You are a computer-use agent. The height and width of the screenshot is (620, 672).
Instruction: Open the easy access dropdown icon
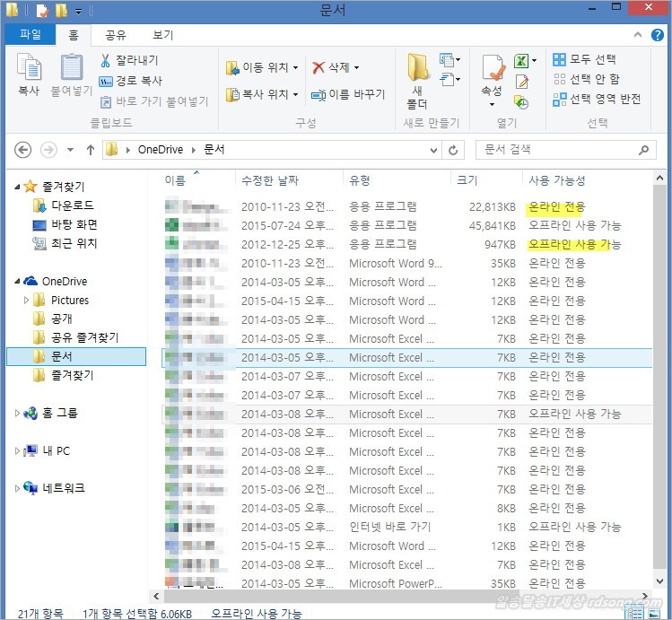(449, 79)
